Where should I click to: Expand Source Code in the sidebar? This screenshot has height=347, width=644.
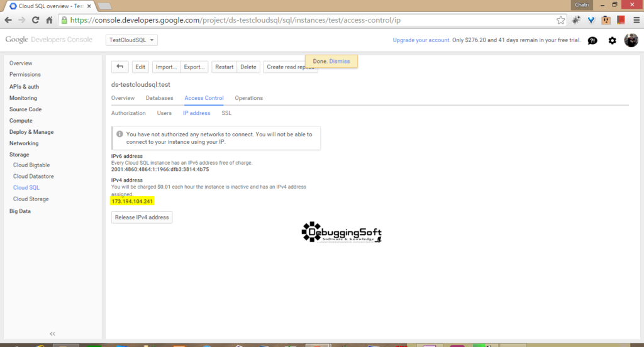click(25, 109)
